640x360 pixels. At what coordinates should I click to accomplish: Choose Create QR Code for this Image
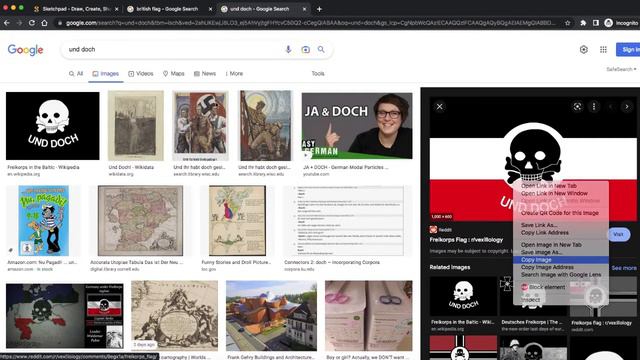[561, 213]
